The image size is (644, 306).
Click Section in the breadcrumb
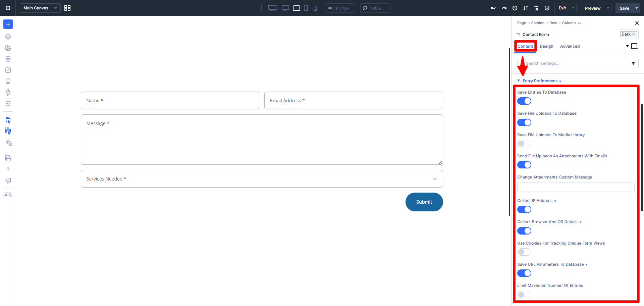point(538,23)
